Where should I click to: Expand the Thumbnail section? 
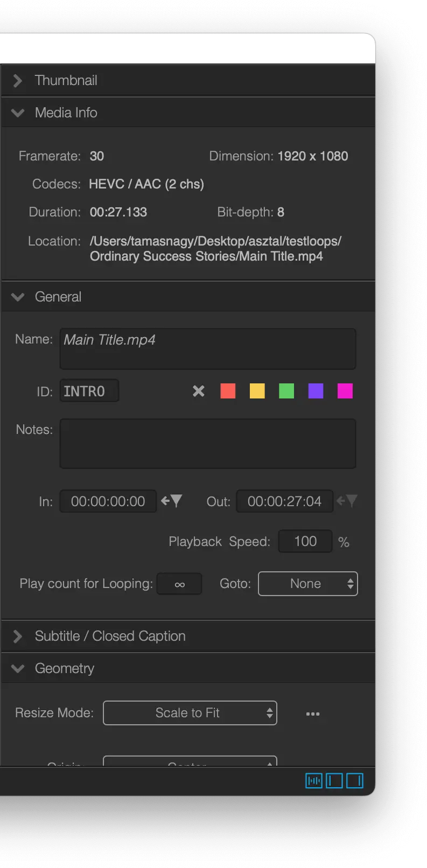tap(18, 81)
